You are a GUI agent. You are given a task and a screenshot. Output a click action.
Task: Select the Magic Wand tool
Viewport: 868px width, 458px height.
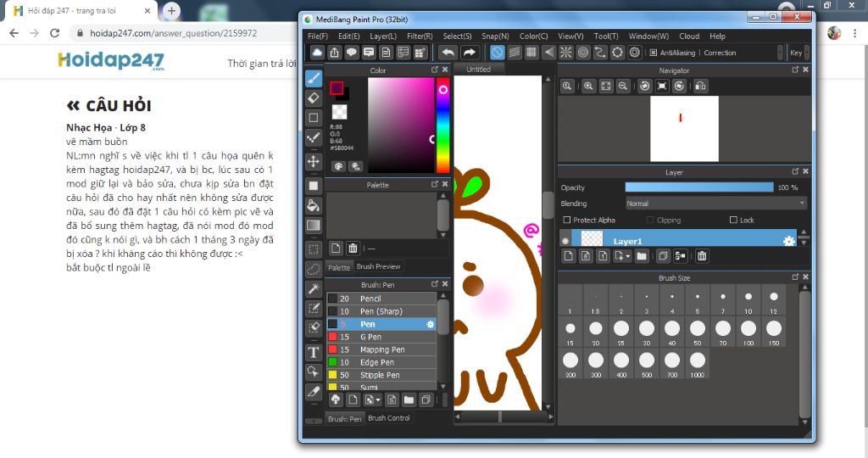coord(314,288)
